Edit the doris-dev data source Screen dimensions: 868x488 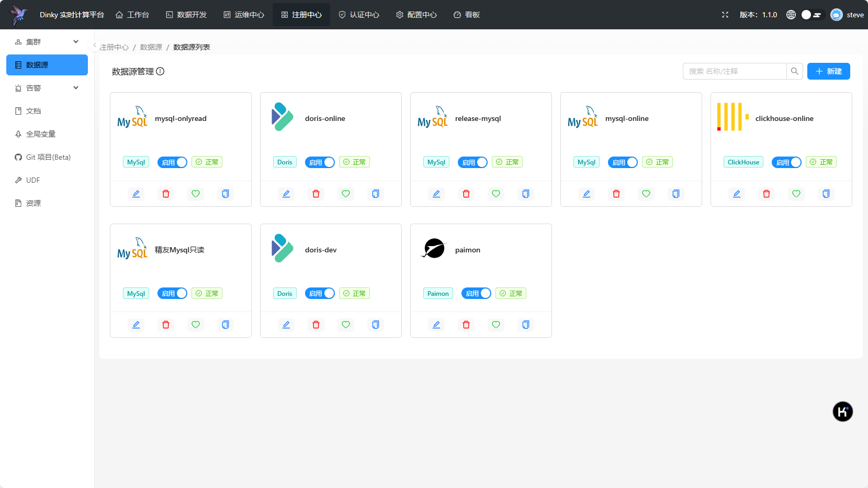(286, 325)
